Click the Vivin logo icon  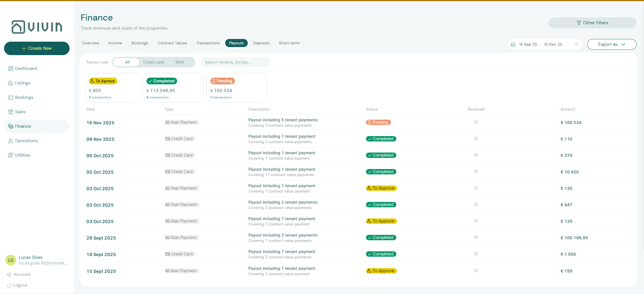(18, 27)
